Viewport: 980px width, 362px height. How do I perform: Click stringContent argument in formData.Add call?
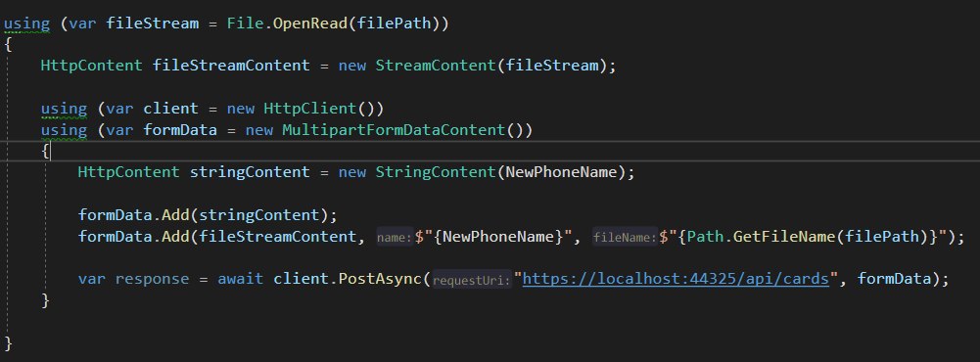click(x=258, y=215)
